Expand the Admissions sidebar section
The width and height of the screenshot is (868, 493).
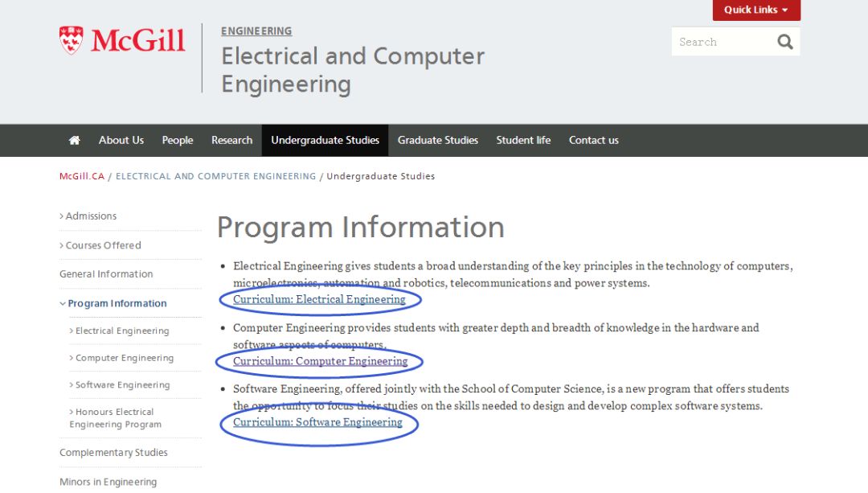91,216
